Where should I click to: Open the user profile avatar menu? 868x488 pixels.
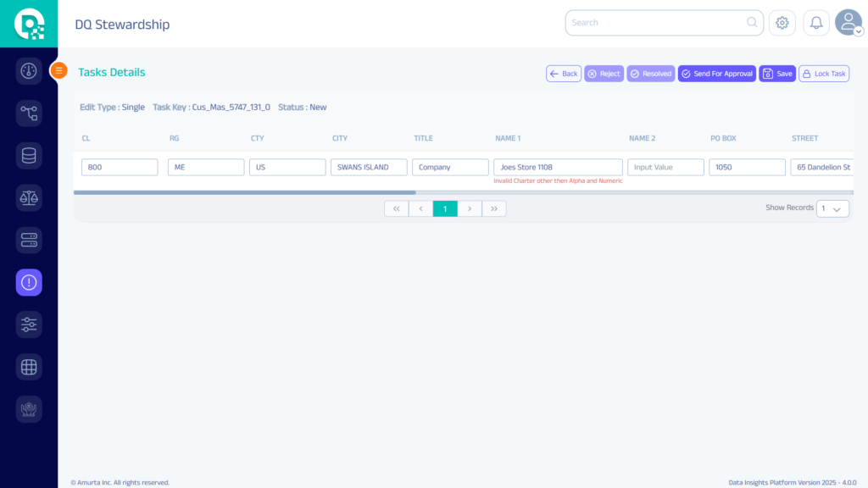coord(848,23)
